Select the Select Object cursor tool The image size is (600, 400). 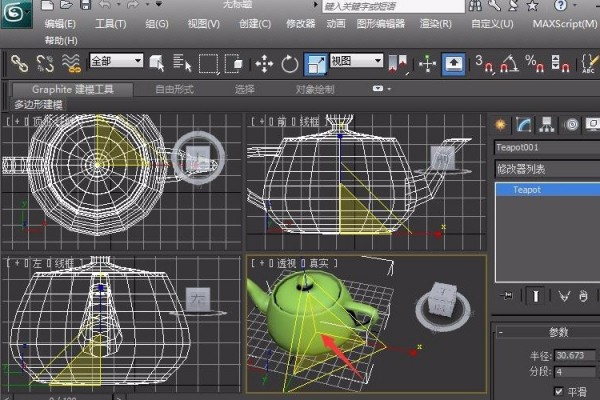point(157,64)
